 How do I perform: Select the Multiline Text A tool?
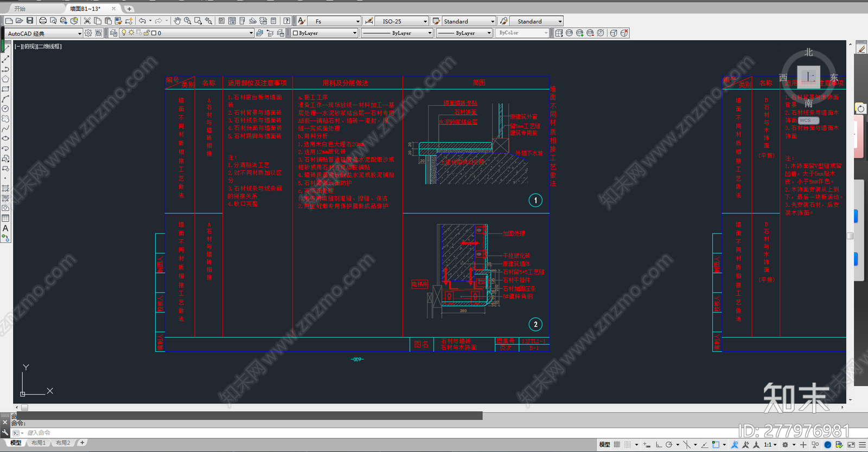(5, 228)
